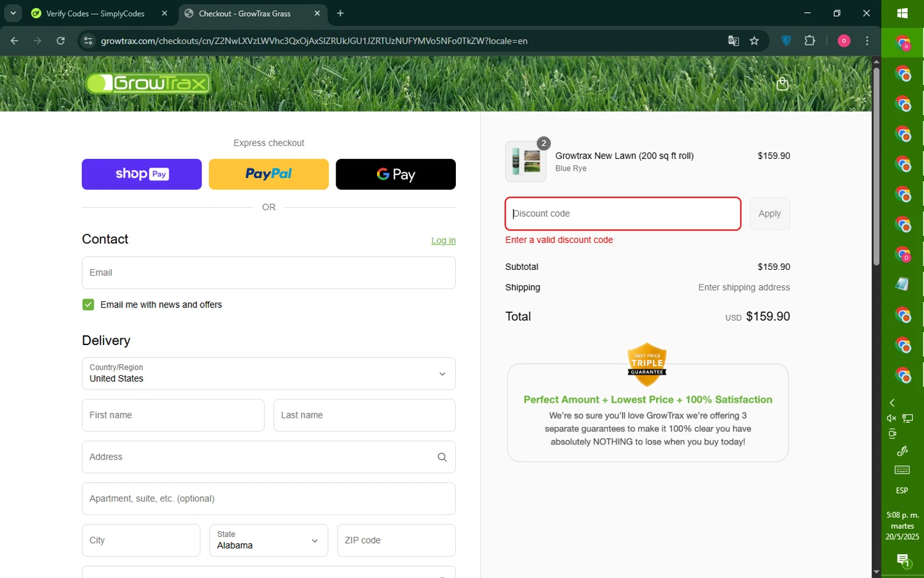Open the tab search dropdown arrow
Viewport: 924px width, 578px height.
tap(13, 13)
